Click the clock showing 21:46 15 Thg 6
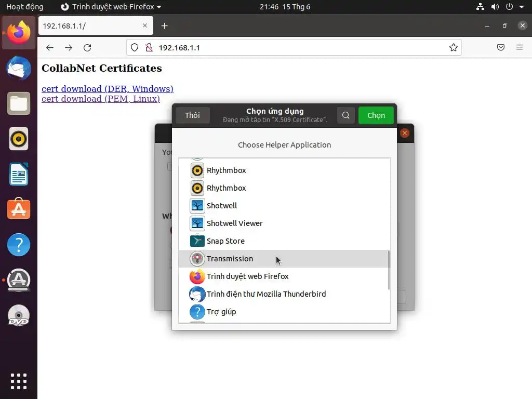Viewport: 532px width, 399px height. [x=285, y=7]
